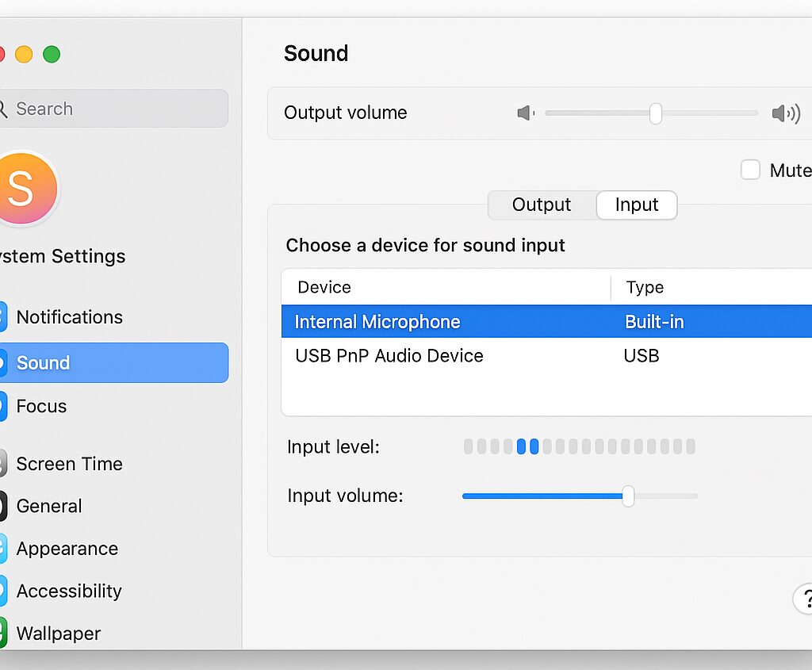Sort by the Device column header

324,287
